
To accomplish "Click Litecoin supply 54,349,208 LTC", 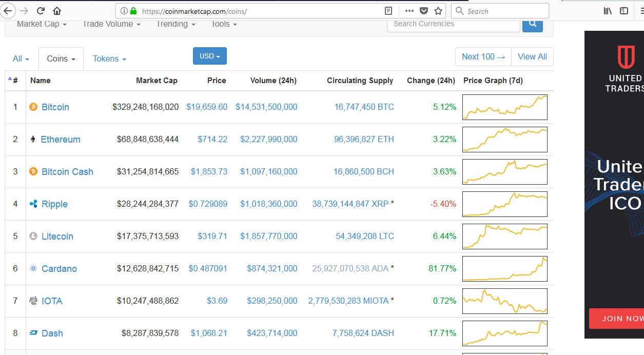I will (365, 236).
